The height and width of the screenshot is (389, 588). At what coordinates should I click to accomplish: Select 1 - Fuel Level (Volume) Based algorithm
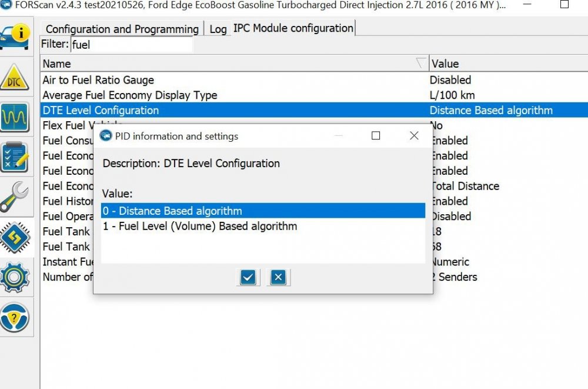(x=200, y=226)
